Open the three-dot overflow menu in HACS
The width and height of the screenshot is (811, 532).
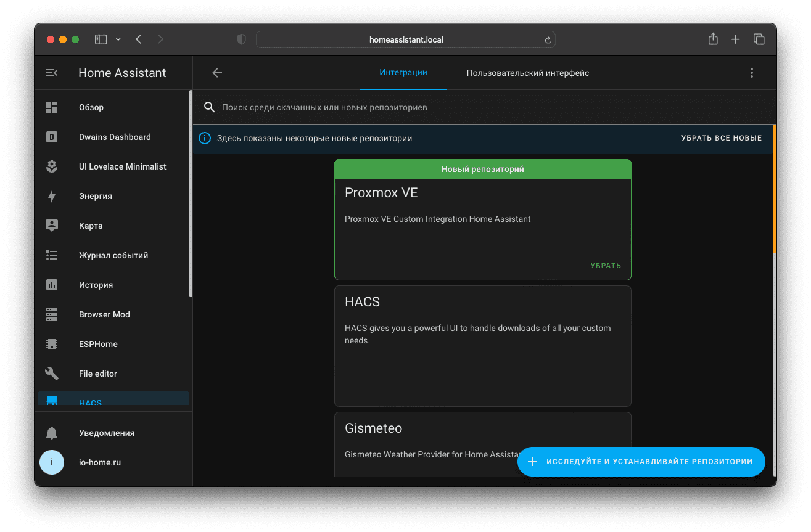(x=751, y=73)
